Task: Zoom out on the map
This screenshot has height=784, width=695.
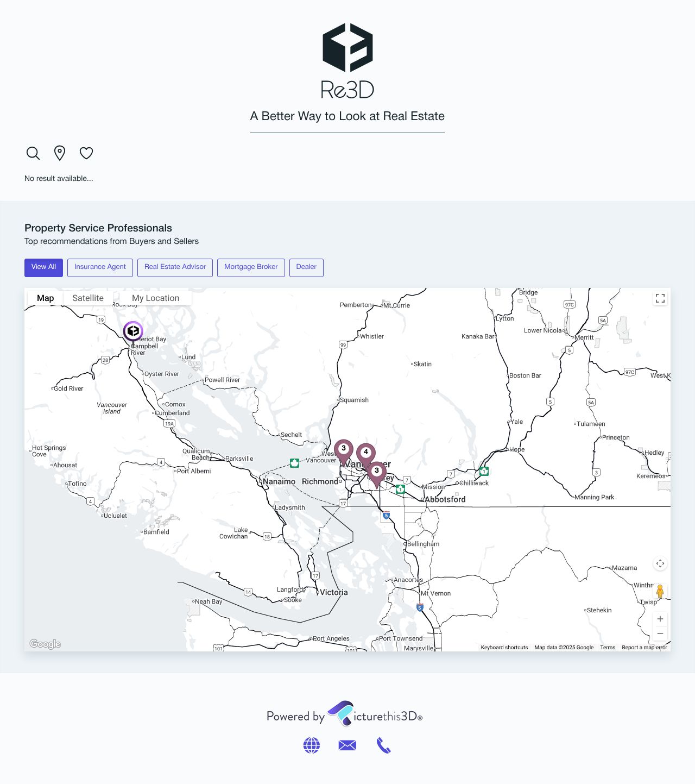Action: 660,634
